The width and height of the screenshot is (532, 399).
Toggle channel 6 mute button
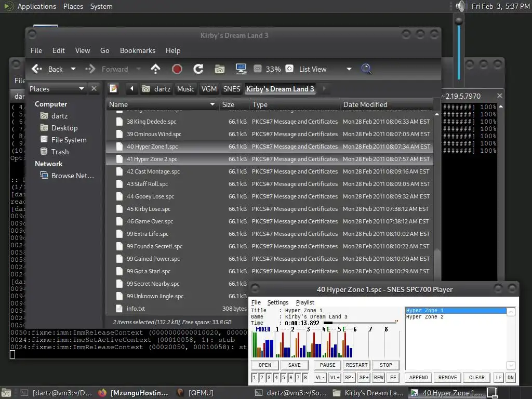pyautogui.click(x=291, y=377)
